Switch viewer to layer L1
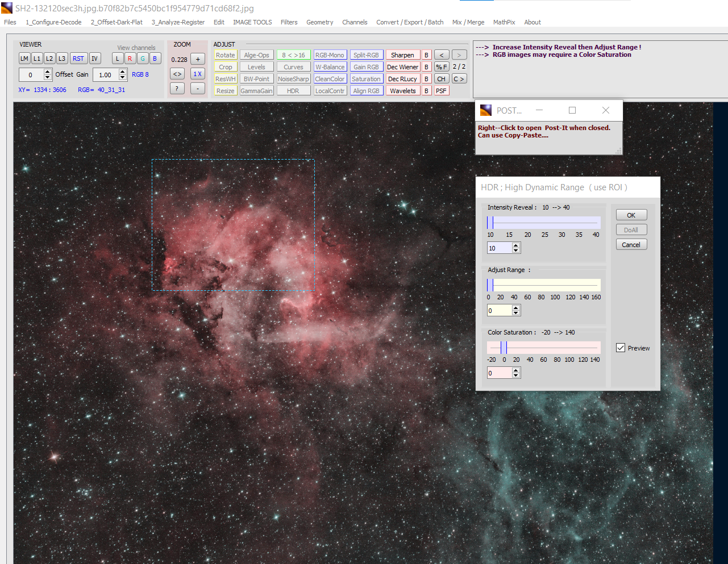Image resolution: width=728 pixels, height=564 pixels. pos(37,59)
